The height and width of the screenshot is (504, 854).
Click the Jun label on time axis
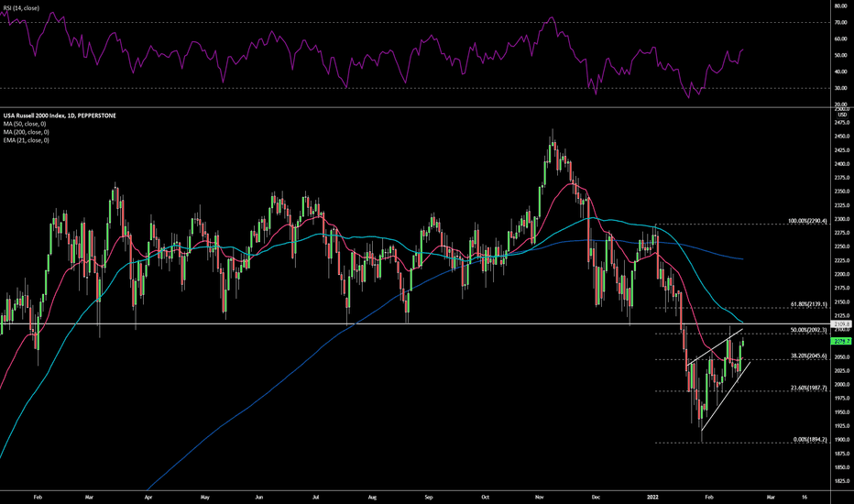click(259, 497)
